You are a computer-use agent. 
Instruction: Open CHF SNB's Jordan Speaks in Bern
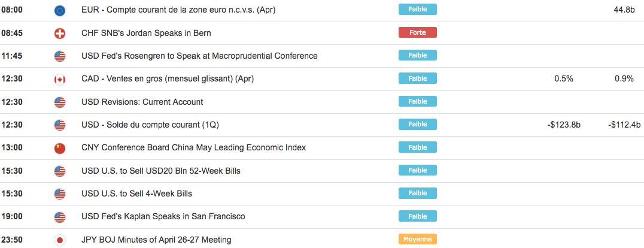[x=146, y=33]
